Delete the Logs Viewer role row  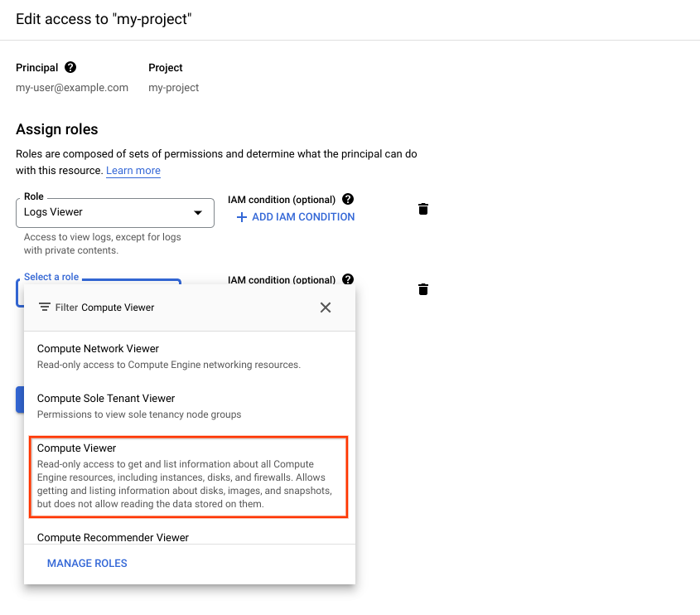click(423, 209)
